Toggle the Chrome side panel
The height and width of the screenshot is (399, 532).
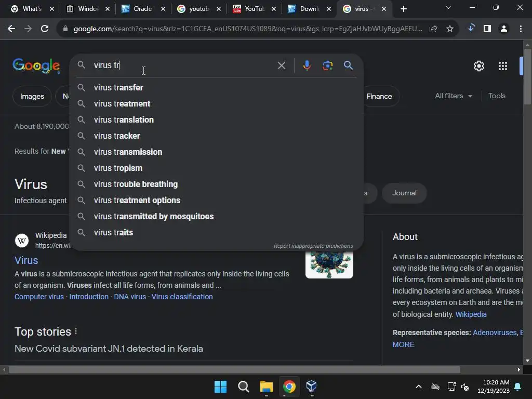click(x=487, y=29)
